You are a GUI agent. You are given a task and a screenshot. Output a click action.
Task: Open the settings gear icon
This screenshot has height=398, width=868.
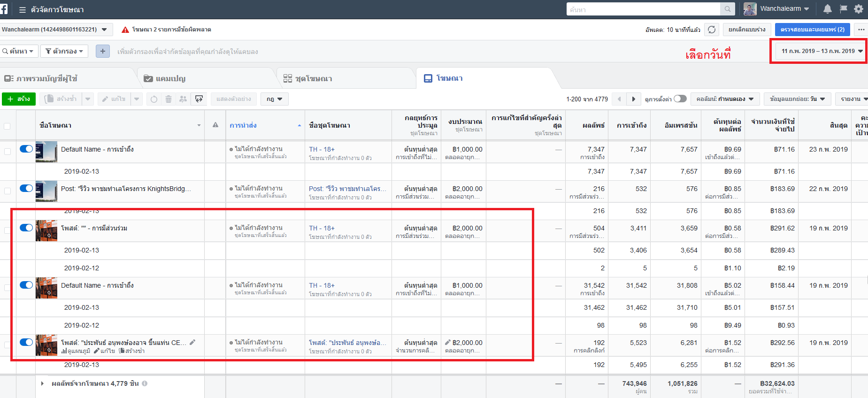point(859,9)
